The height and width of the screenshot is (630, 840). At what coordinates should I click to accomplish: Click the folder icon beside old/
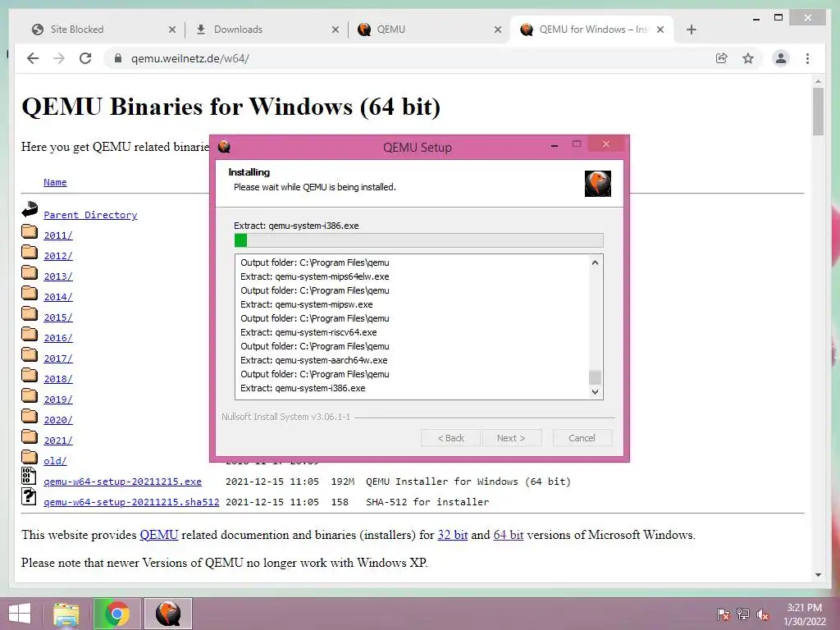tap(30, 457)
